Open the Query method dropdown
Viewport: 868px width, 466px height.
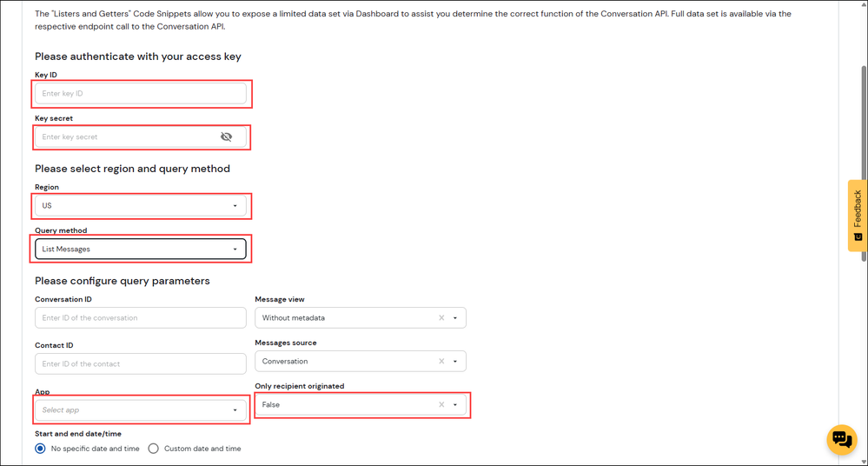[235, 250]
